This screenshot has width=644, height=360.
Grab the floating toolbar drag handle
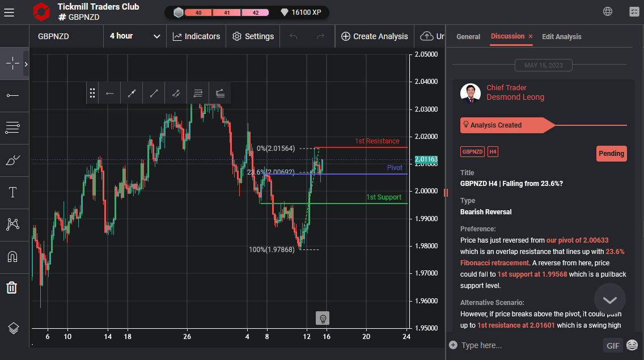(92, 94)
